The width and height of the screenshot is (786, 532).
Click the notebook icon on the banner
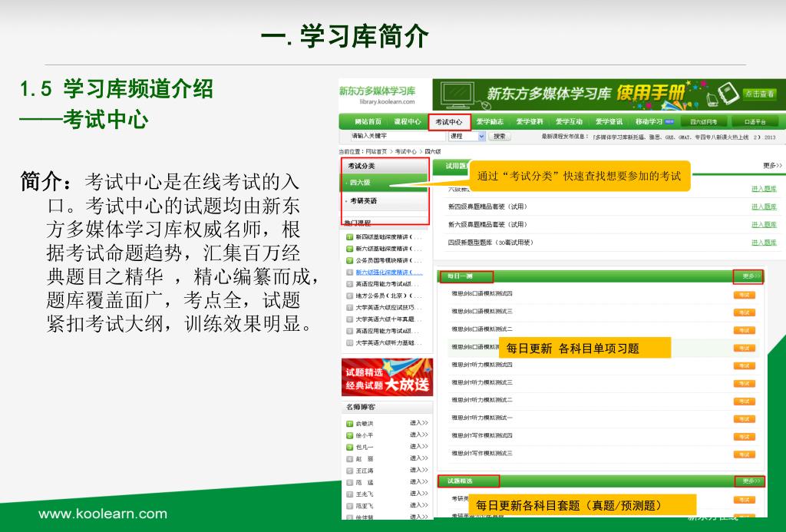click(x=728, y=93)
